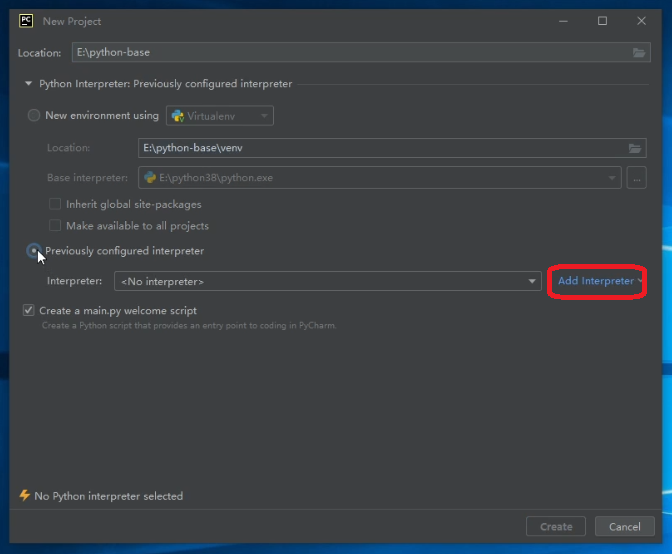Image resolution: width=672 pixels, height=554 pixels.
Task: Browse folder for venv Location field
Action: (635, 148)
